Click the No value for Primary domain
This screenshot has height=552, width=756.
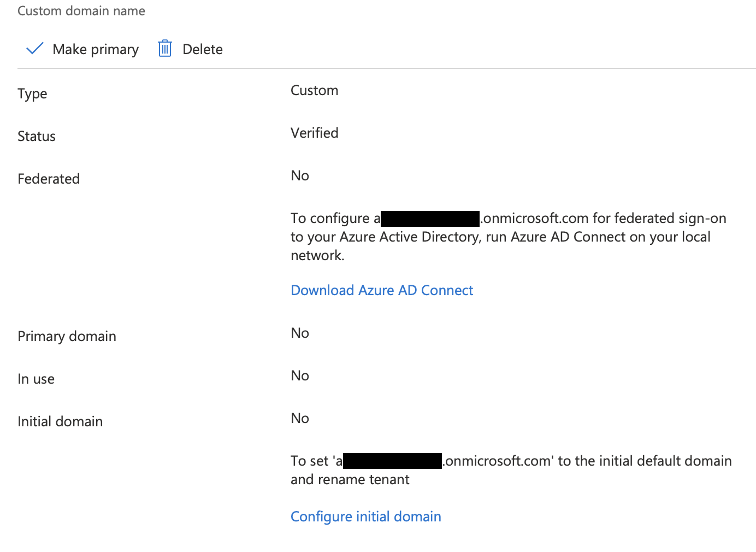300,332
